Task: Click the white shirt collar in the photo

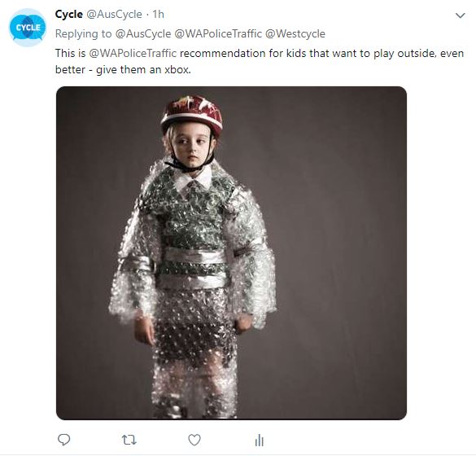Action: (x=193, y=178)
